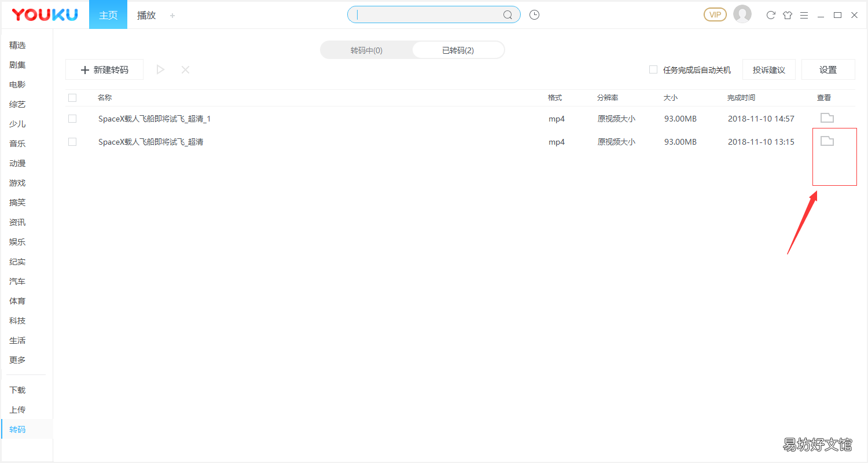Open 资讯 in the sidebar

click(17, 222)
